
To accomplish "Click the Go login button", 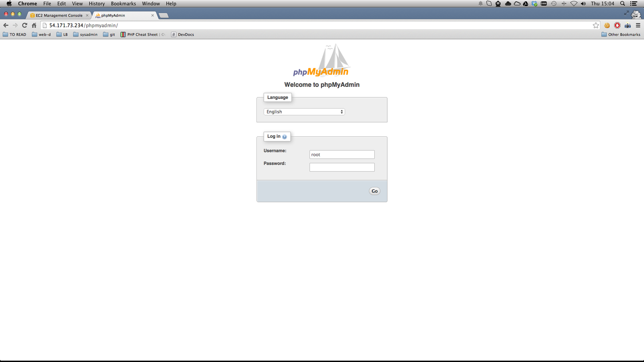I will click(375, 191).
